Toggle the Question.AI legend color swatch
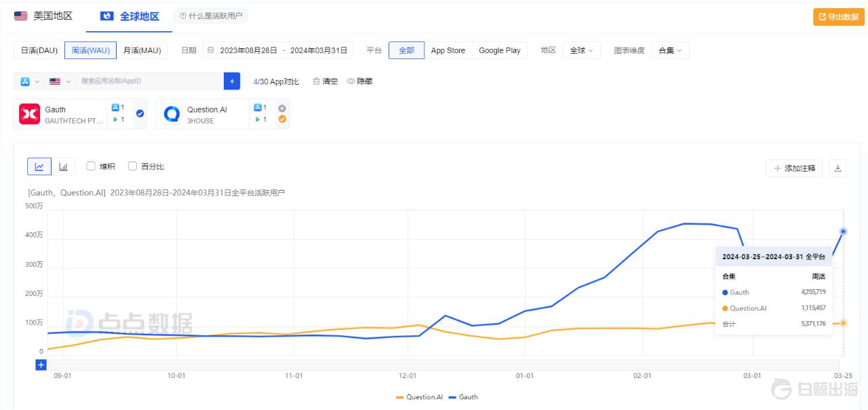868x410 pixels. (x=399, y=397)
